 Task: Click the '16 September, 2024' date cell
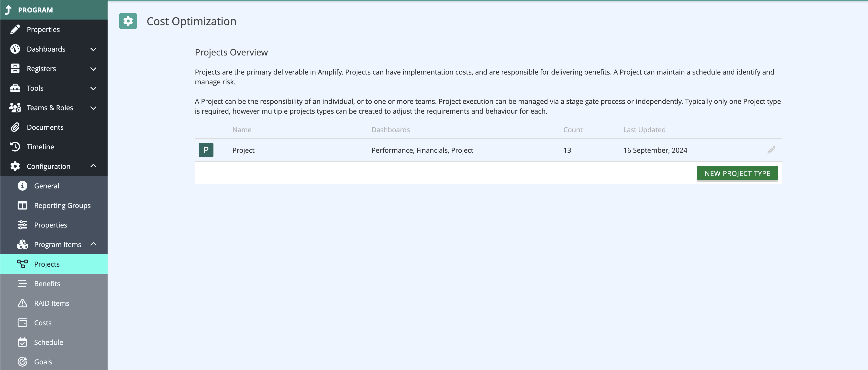tap(655, 150)
